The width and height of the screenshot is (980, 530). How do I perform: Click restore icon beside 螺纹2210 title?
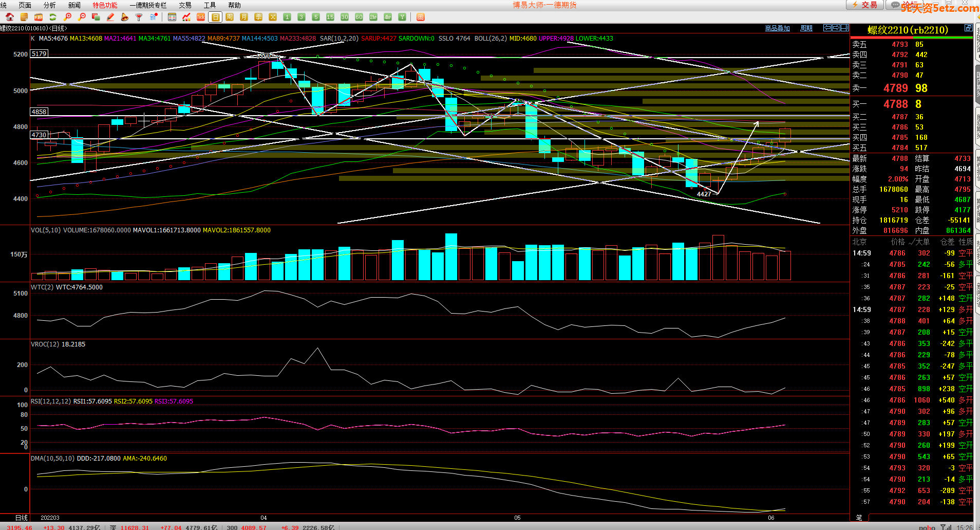coord(968,28)
